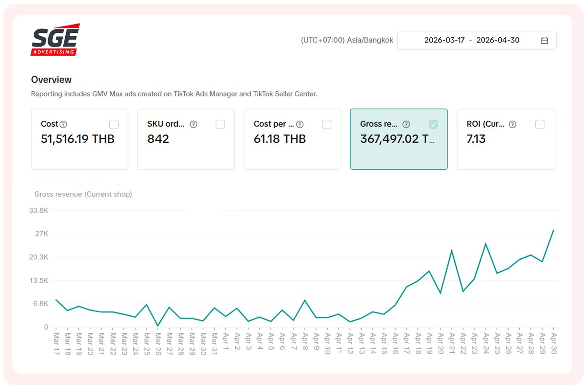The height and width of the screenshot is (389, 588).
Task: Click the 51,516.19 THB cost value
Action: click(x=77, y=139)
